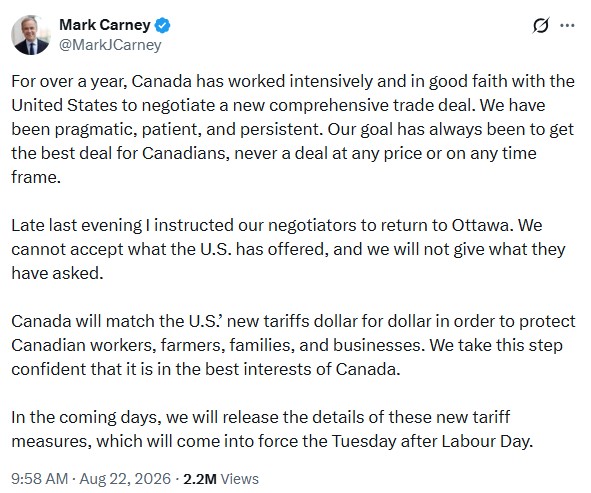This screenshot has width=591, height=493.
Task: Click the 9:58 AM timestamp
Action: point(40,479)
